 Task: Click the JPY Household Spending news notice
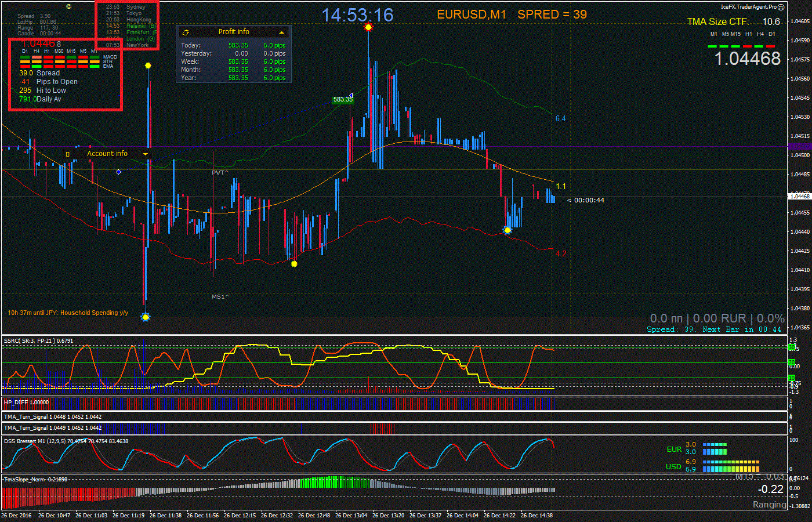68,313
